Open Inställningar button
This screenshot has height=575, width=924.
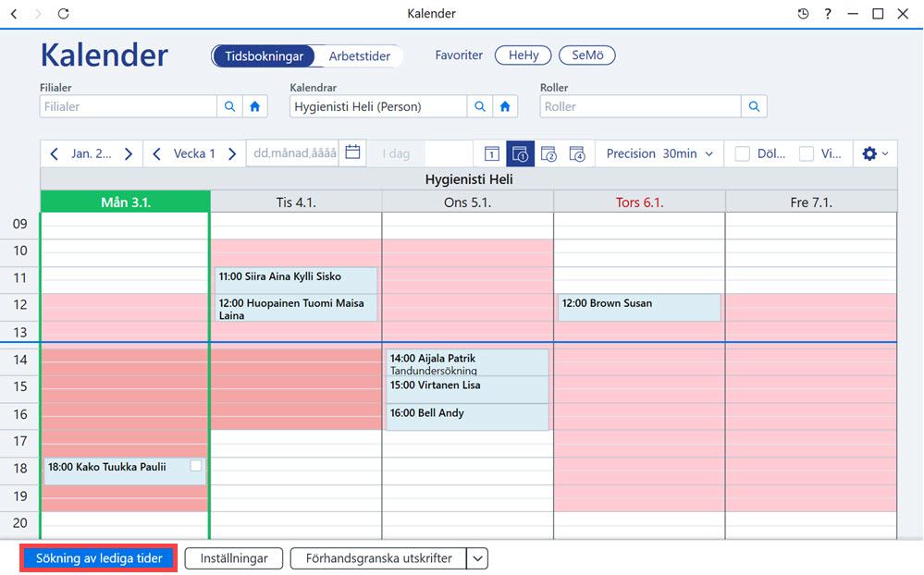click(234, 558)
